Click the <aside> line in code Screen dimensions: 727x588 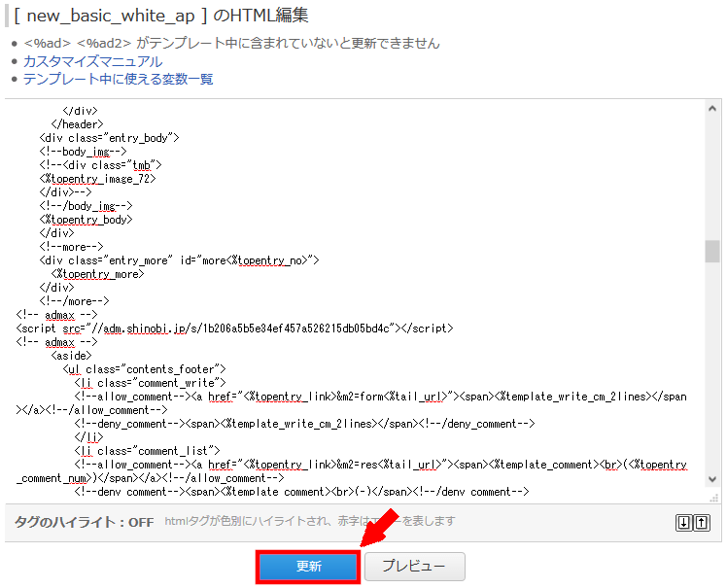coord(71,356)
